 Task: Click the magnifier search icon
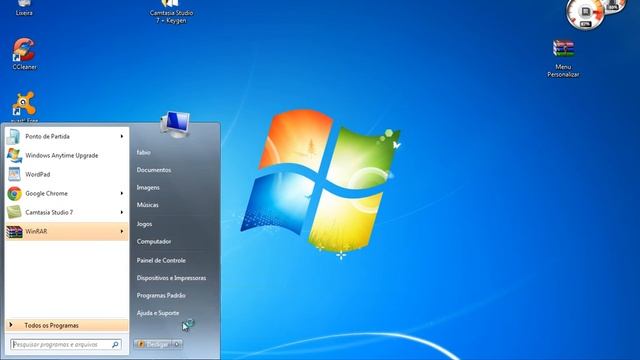[x=115, y=344]
